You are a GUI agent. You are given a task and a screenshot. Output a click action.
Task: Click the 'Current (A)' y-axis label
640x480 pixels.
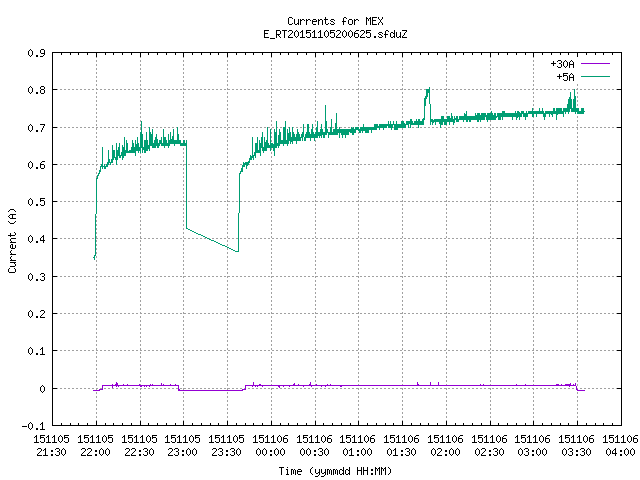12,240
